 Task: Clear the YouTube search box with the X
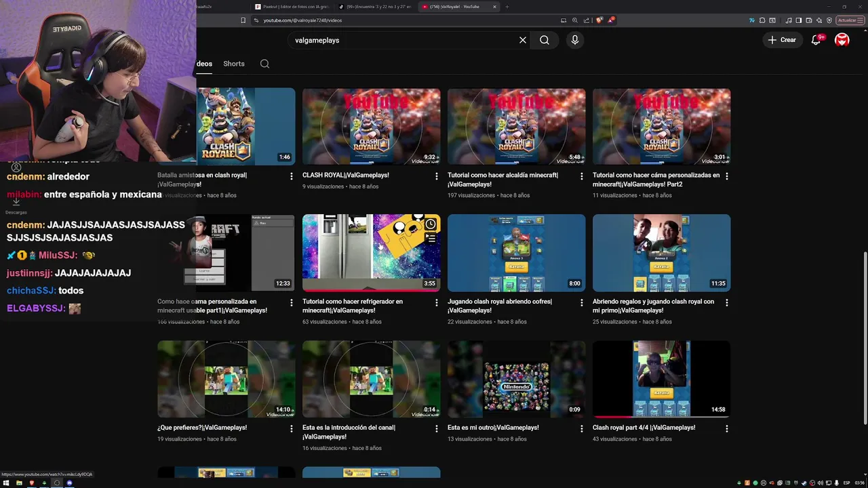tap(523, 40)
